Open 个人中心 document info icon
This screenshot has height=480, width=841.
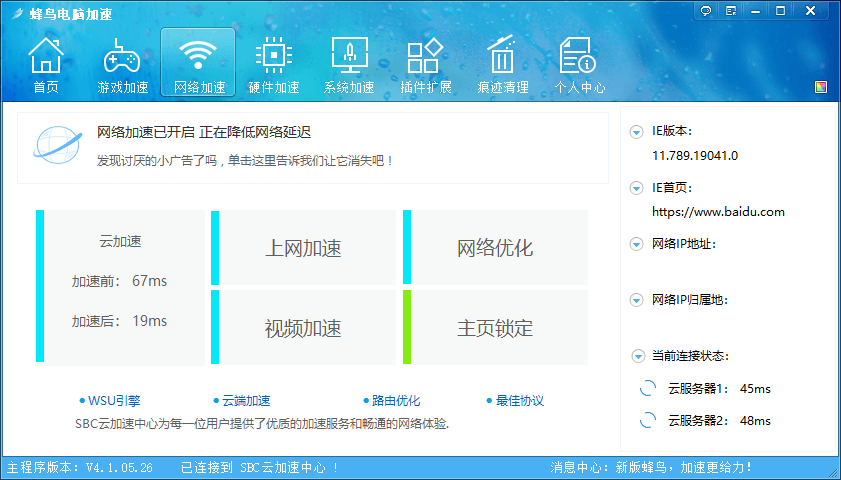[579, 56]
